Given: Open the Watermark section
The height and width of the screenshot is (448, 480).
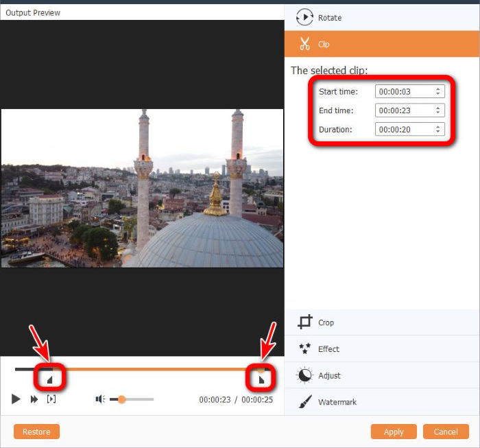Looking at the screenshot, I should (x=382, y=402).
